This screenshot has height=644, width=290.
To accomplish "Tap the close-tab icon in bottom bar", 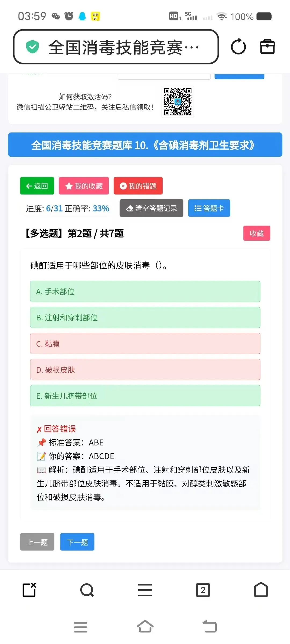I will coord(29,590).
